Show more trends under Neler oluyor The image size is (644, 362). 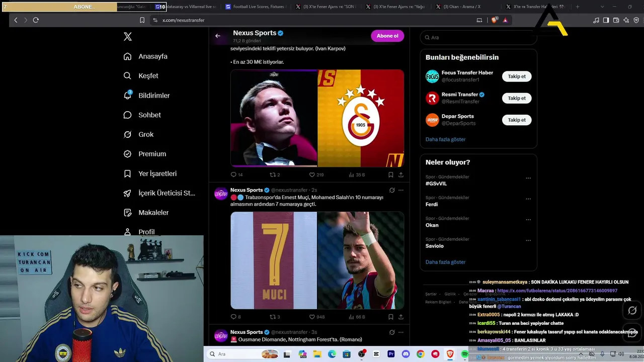(446, 262)
